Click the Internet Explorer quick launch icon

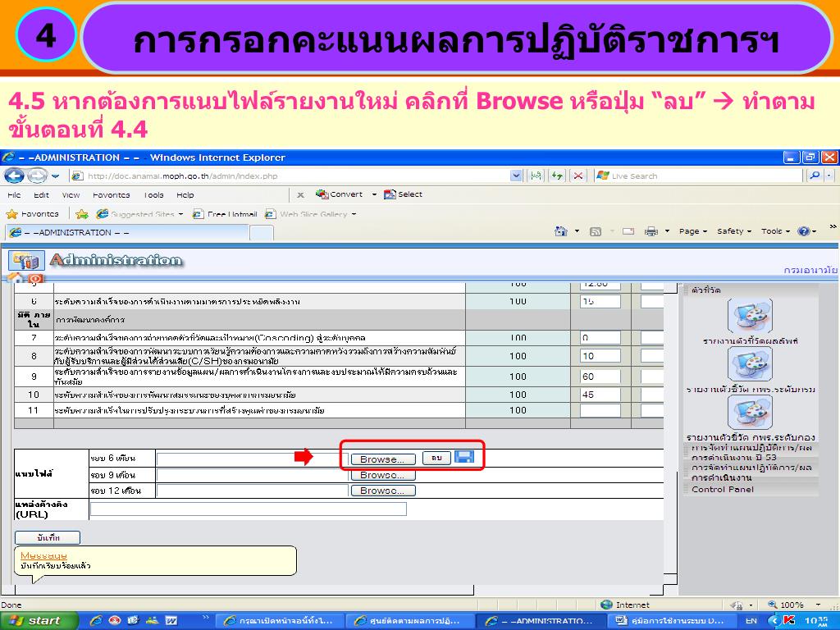click(97, 620)
